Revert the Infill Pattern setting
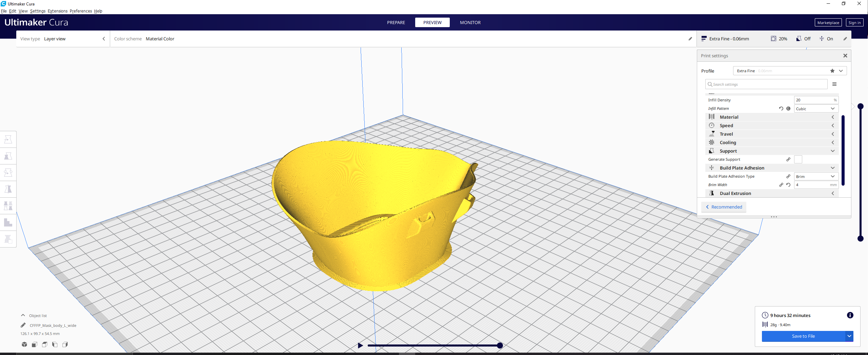 point(781,109)
